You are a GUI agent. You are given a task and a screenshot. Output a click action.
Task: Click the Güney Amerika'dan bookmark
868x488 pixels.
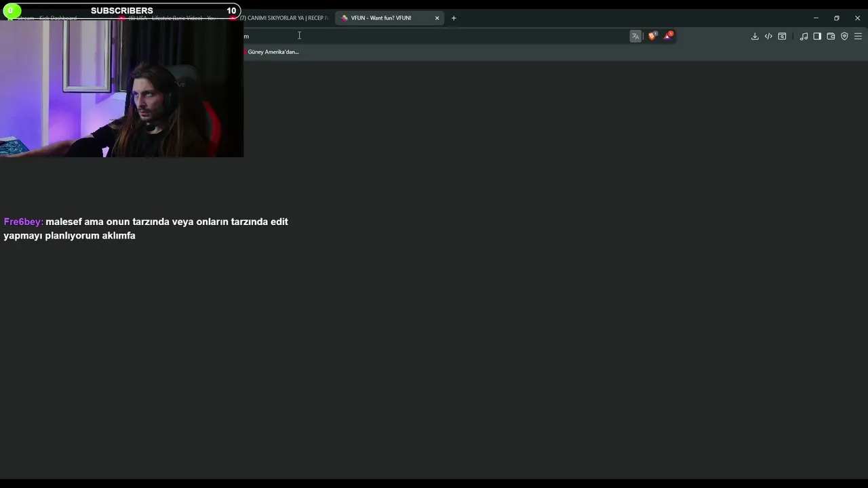tap(272, 52)
